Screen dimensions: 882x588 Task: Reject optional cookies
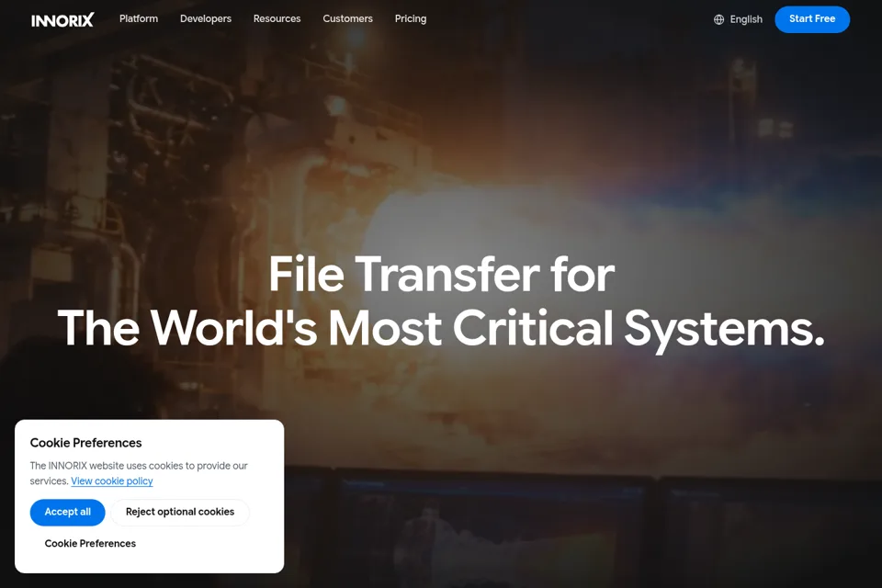(180, 512)
